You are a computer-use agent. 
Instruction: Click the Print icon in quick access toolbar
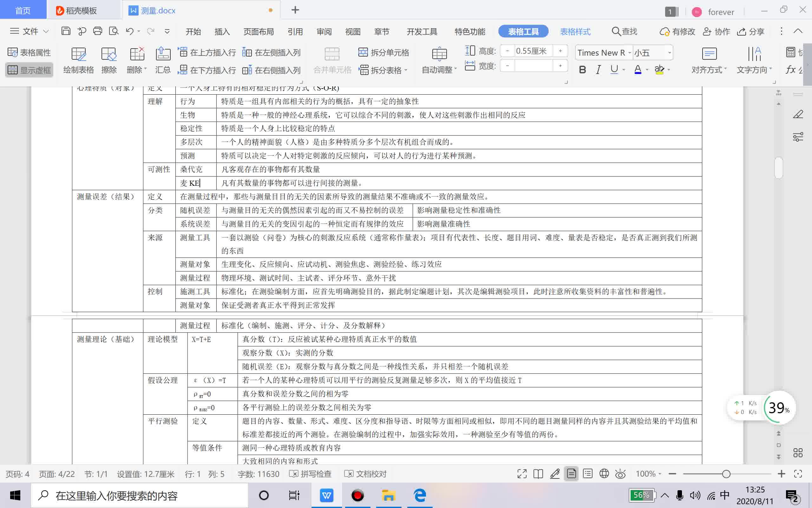click(98, 31)
